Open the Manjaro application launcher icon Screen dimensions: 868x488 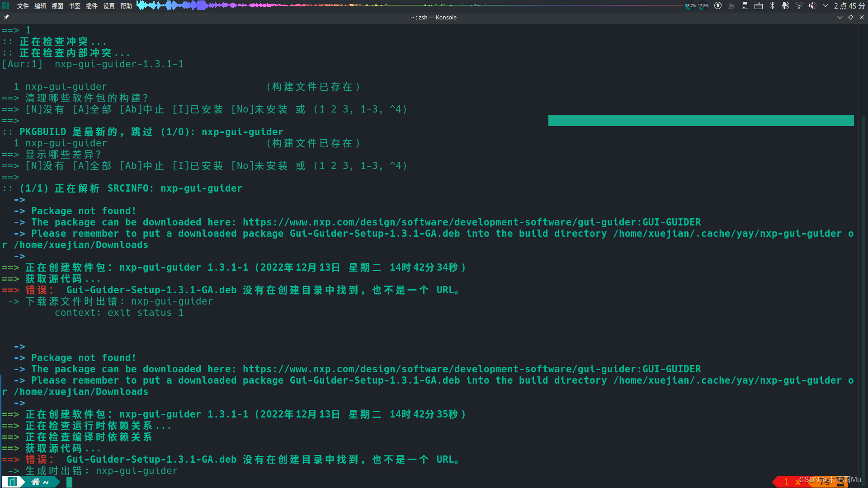pos(5,5)
